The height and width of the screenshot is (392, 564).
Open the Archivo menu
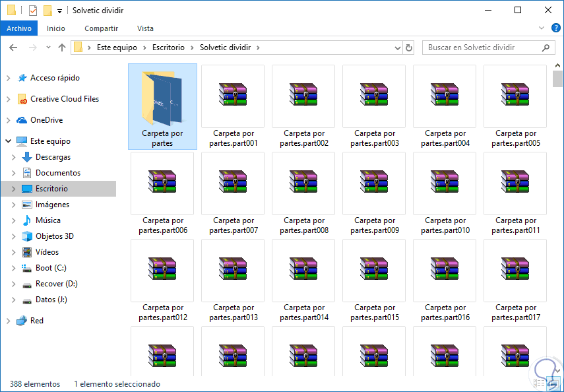(x=18, y=28)
